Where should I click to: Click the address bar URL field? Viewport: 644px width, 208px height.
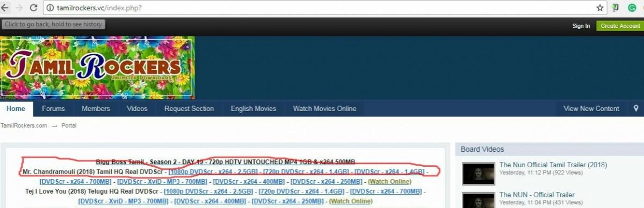(x=324, y=8)
